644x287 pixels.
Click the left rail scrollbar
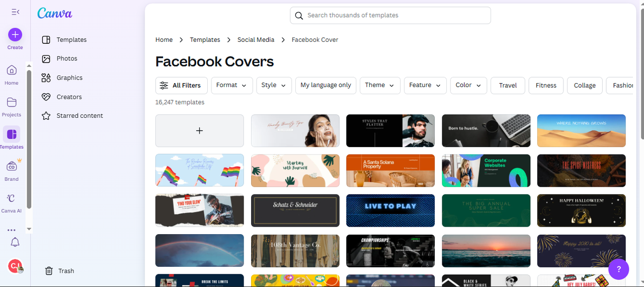pyautogui.click(x=29, y=138)
